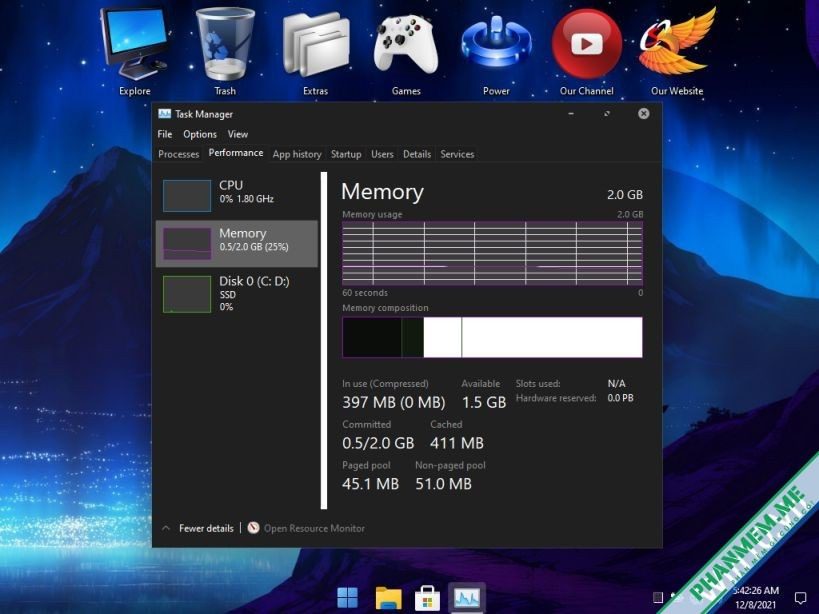
Task: Click the Resource Monitor gauge icon
Action: [x=253, y=528]
